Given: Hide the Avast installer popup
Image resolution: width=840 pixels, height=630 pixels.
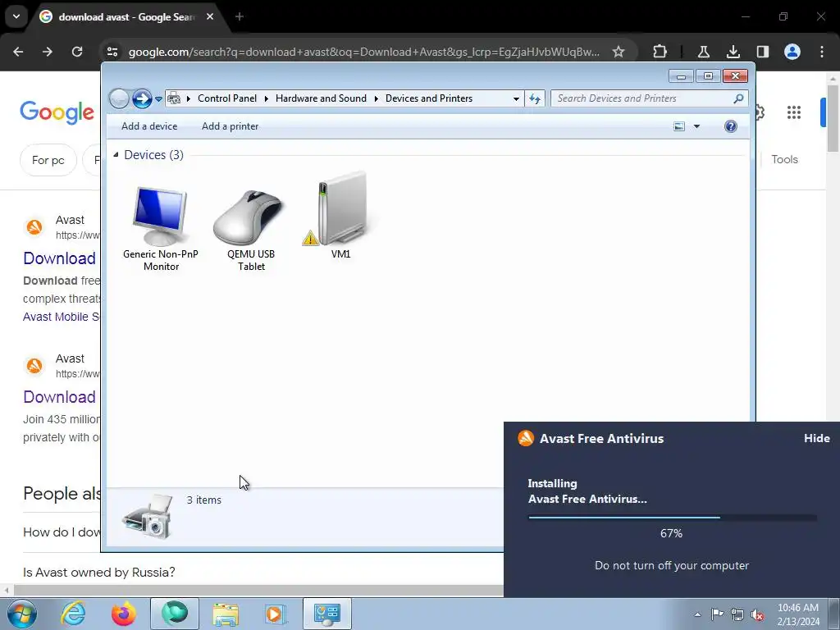Looking at the screenshot, I should click(x=816, y=438).
